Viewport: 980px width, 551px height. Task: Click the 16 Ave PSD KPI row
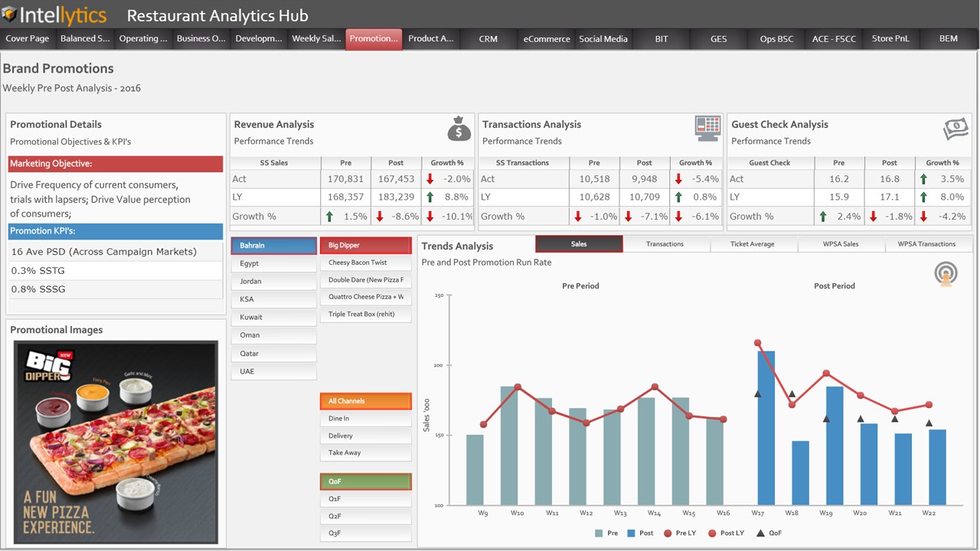click(116, 252)
